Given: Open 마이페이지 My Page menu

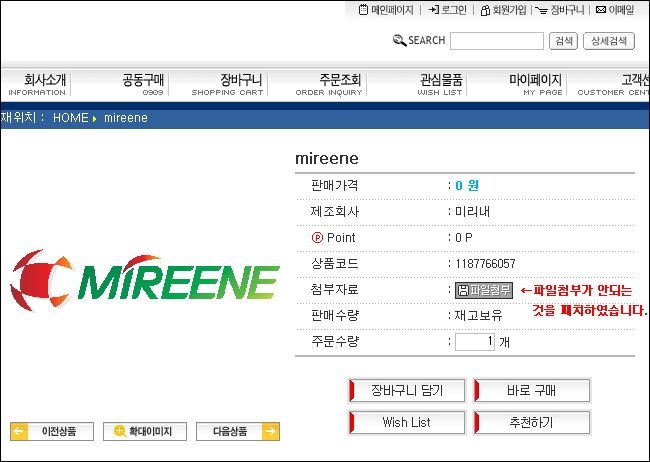Looking at the screenshot, I should pyautogui.click(x=535, y=84).
